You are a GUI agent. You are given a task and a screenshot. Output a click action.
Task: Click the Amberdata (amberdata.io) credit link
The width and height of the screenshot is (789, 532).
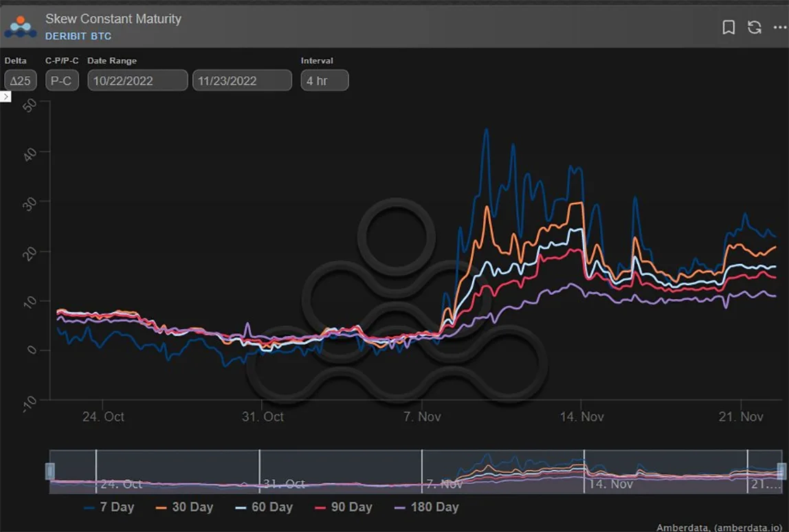[x=720, y=527]
